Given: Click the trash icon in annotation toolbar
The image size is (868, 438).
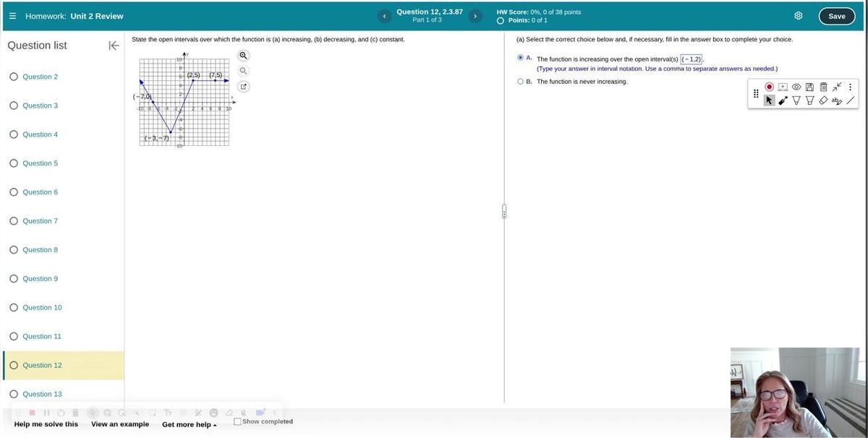Looking at the screenshot, I should click(x=823, y=87).
